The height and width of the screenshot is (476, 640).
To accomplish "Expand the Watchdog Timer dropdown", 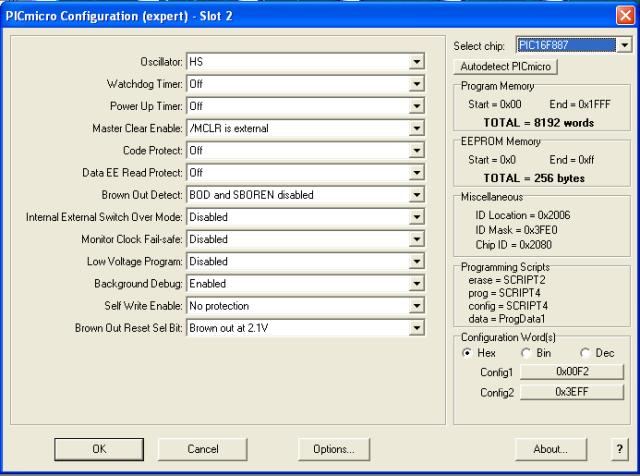I will (x=416, y=84).
